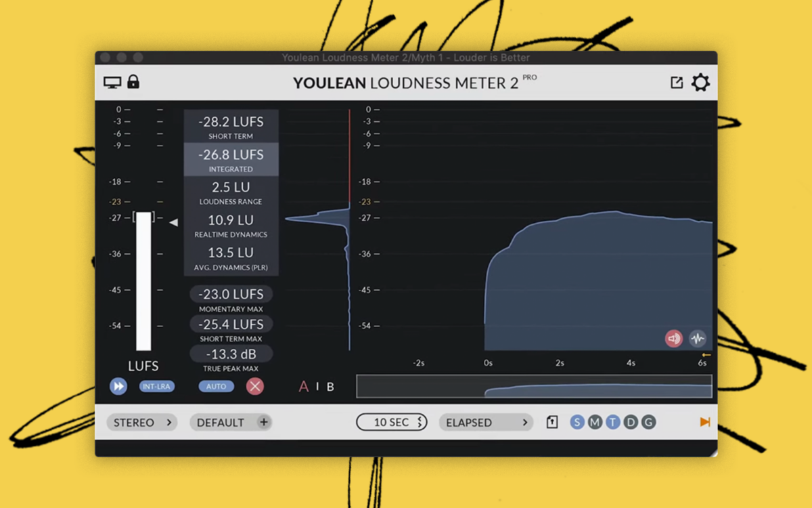This screenshot has width=812, height=508.
Task: Toggle the M momentary graph
Action: (x=595, y=423)
